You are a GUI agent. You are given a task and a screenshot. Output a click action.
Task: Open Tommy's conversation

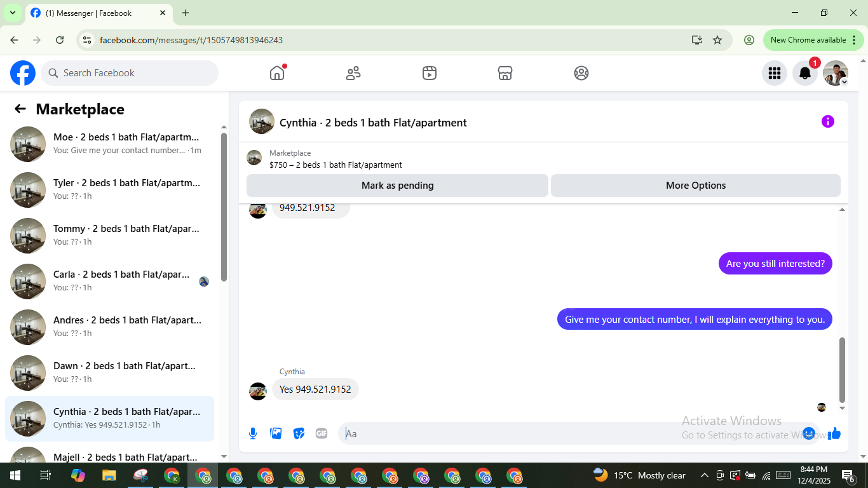coord(109,236)
